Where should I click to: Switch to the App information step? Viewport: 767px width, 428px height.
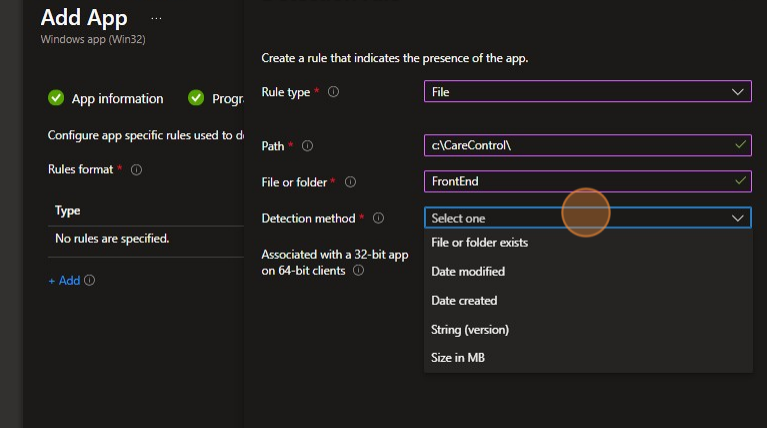[117, 99]
